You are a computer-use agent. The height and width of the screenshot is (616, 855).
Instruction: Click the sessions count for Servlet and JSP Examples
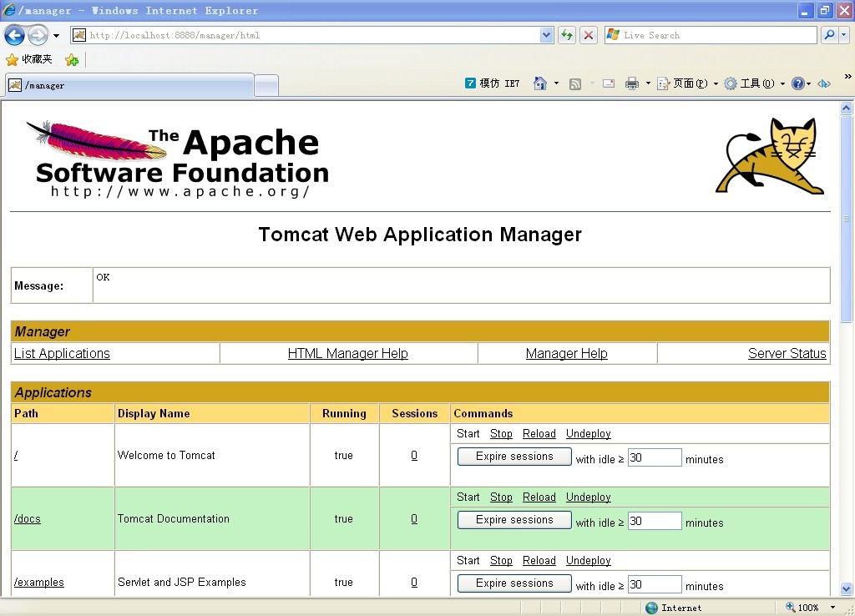tap(414, 583)
